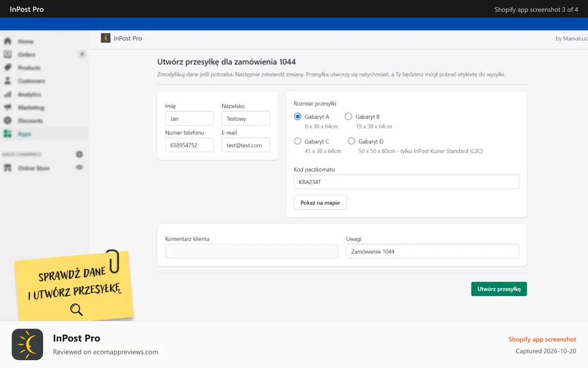
Task: Open the Products tag icon
Action: tap(7, 68)
